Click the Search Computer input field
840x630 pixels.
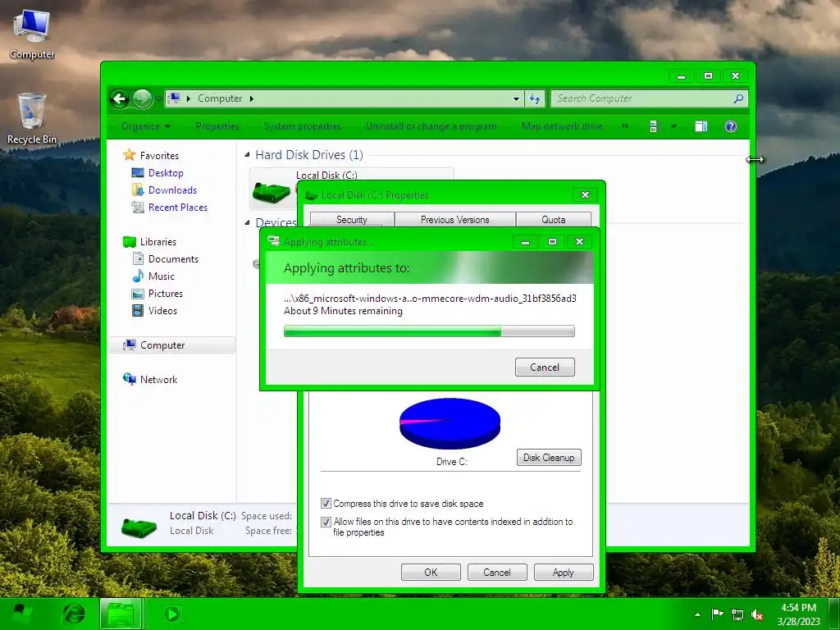[x=641, y=98]
